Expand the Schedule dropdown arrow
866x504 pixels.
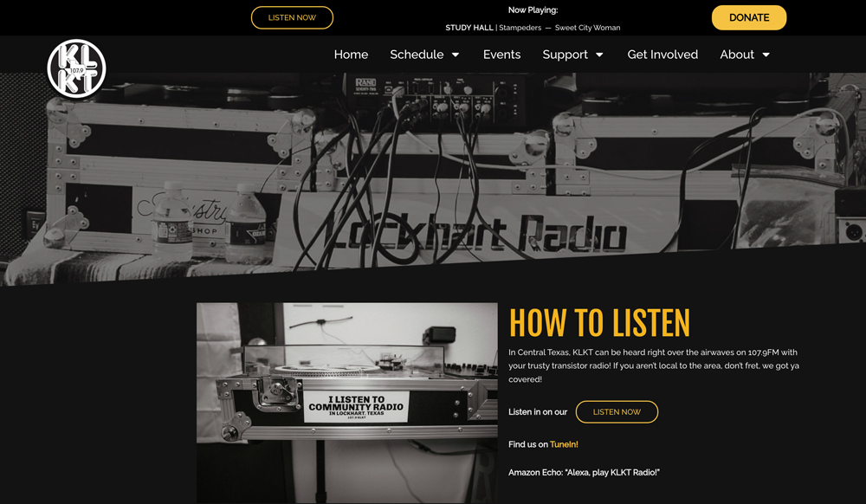point(456,55)
